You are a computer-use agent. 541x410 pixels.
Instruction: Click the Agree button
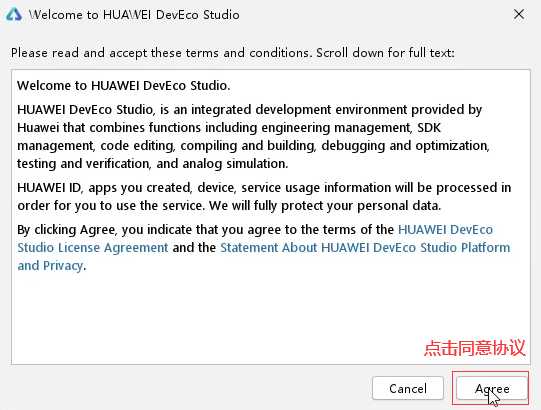point(492,388)
